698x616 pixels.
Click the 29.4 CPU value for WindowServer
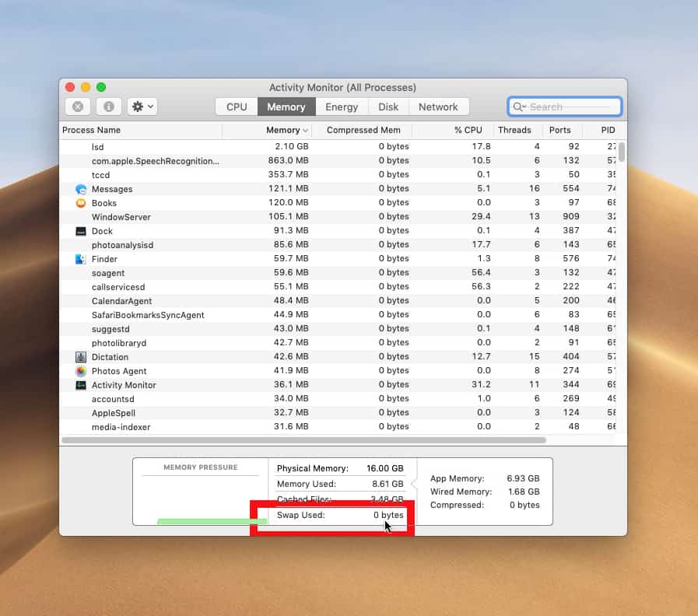coord(481,216)
